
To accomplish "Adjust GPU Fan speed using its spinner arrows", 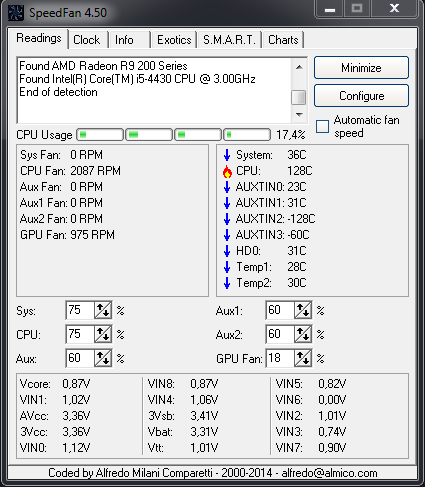I will 303,358.
